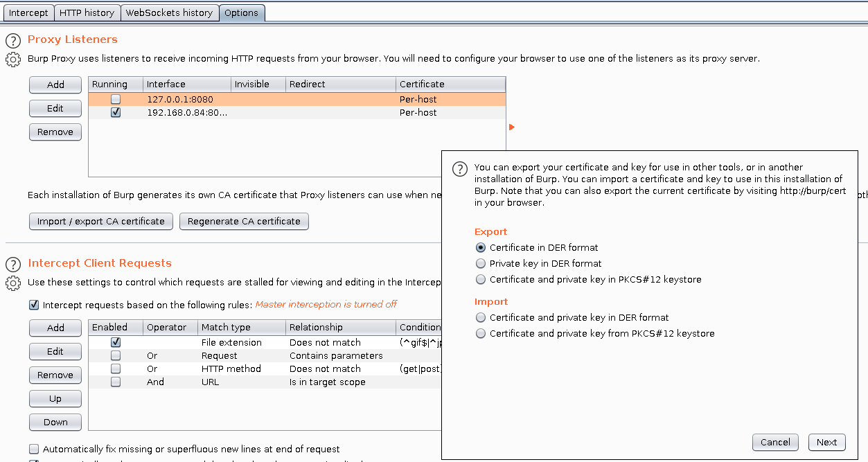Click Operator column header
868x462 pixels.
pyautogui.click(x=170, y=327)
